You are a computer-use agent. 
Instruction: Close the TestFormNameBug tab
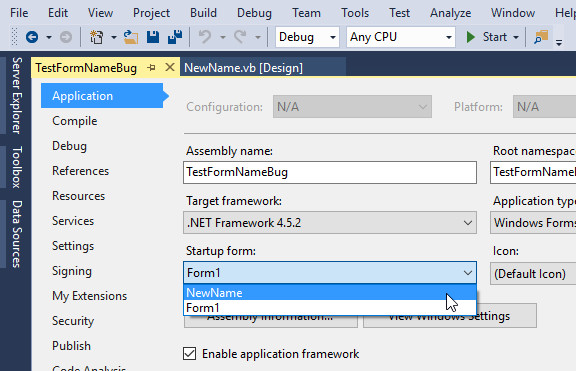tap(170, 67)
